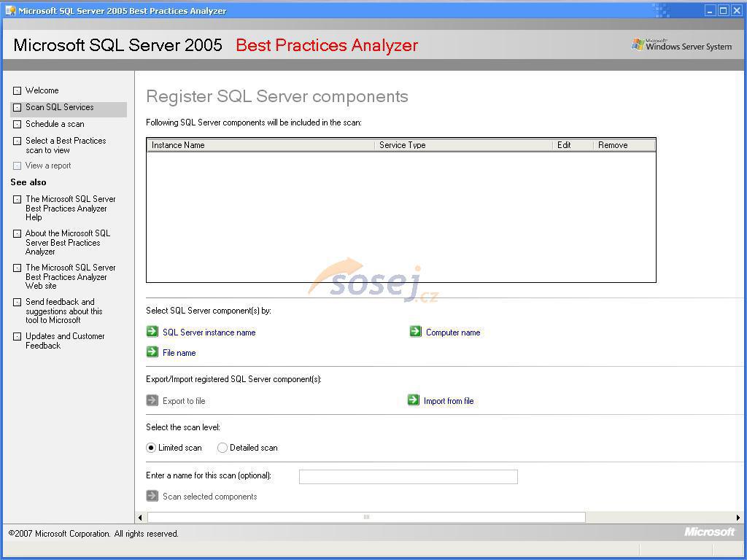Click the bullet beside Best Practices Analyzer Web site
This screenshot has width=747, height=560.
click(18, 268)
